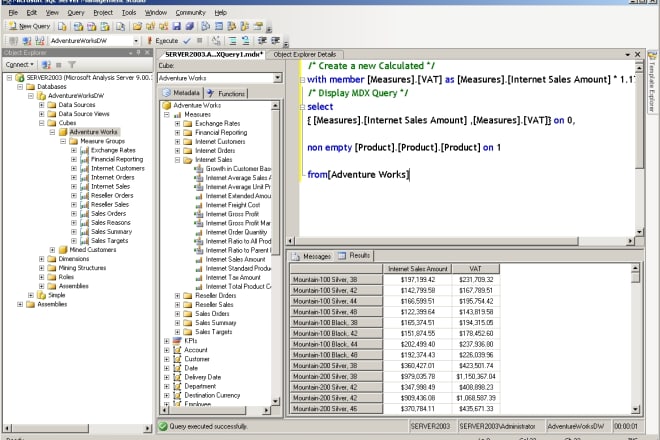Open the File menu

click(x=13, y=13)
